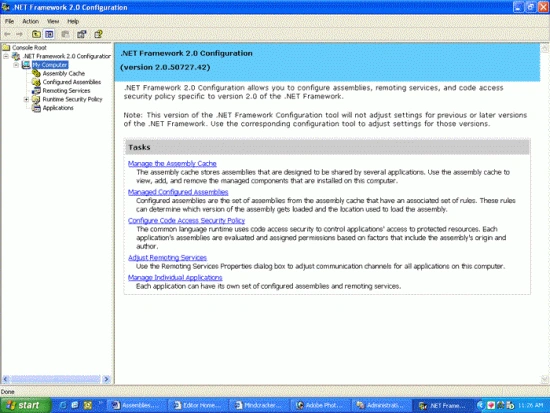Click the taskbar clock showing 11:26 AM
Image resolution: width=550 pixels, height=413 pixels.
point(531,405)
